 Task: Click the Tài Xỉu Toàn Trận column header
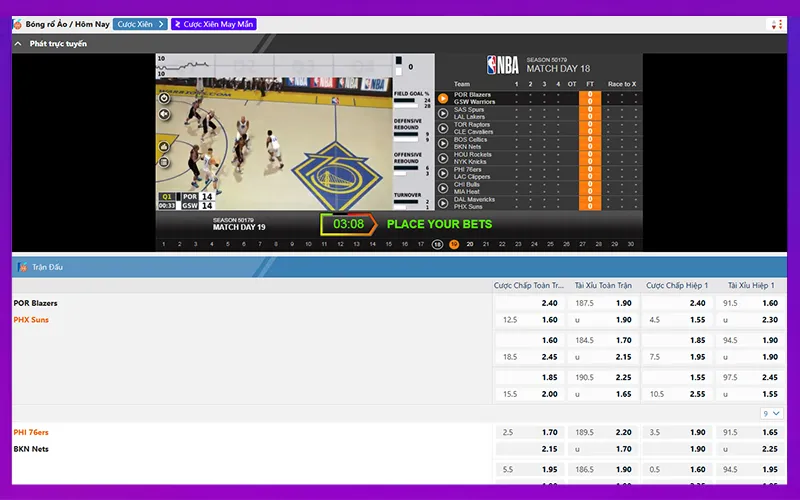603,286
